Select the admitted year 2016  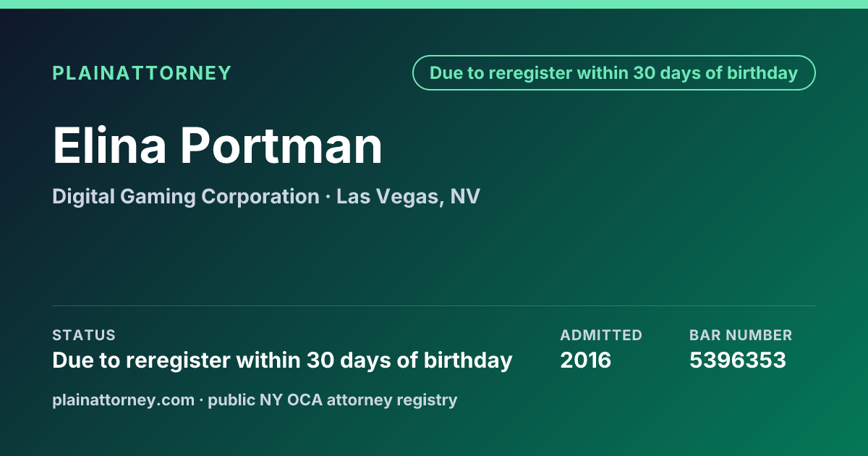pos(586,360)
